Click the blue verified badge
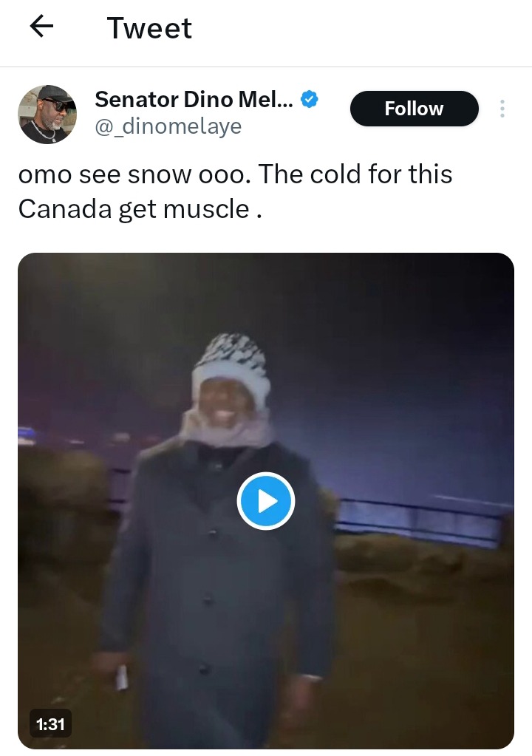This screenshot has height=756, width=532. click(311, 98)
